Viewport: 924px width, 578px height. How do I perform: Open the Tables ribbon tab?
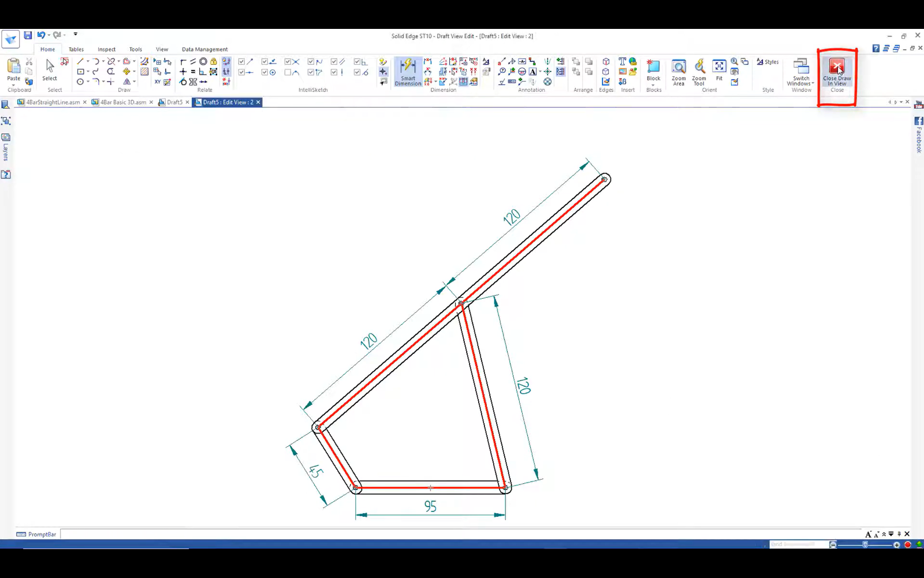tap(76, 49)
